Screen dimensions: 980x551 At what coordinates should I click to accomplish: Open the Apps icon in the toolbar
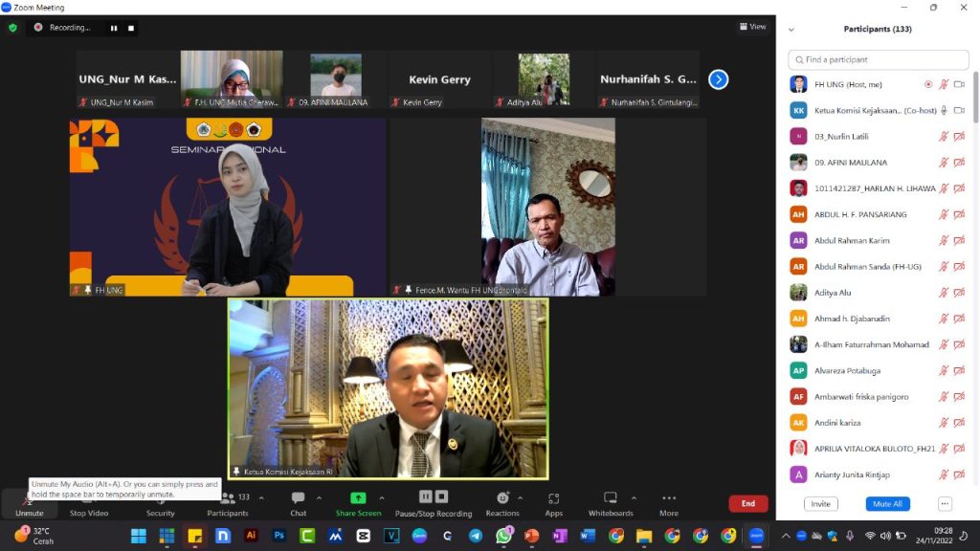pos(554,497)
